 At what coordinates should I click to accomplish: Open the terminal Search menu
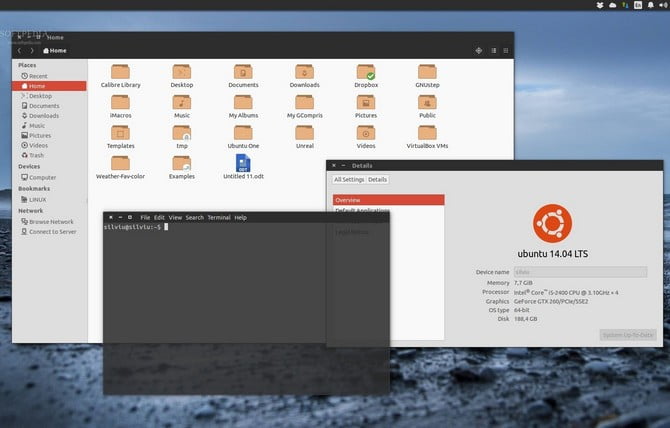pyautogui.click(x=195, y=217)
